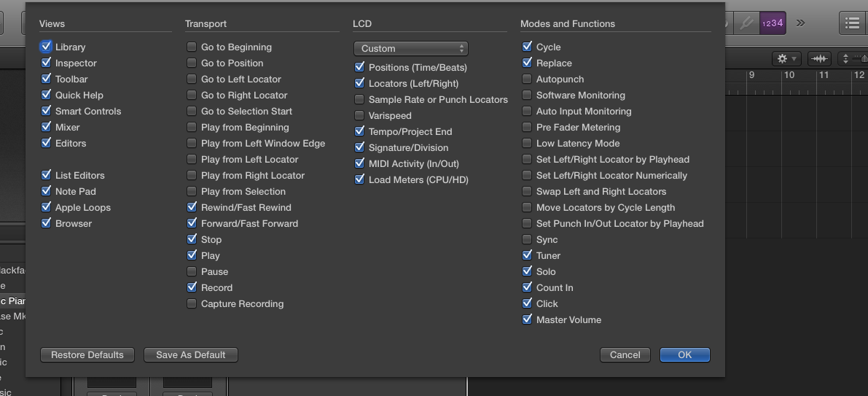Click the double-chevron toolbar overflow icon
This screenshot has width=868, height=396.
(801, 23)
